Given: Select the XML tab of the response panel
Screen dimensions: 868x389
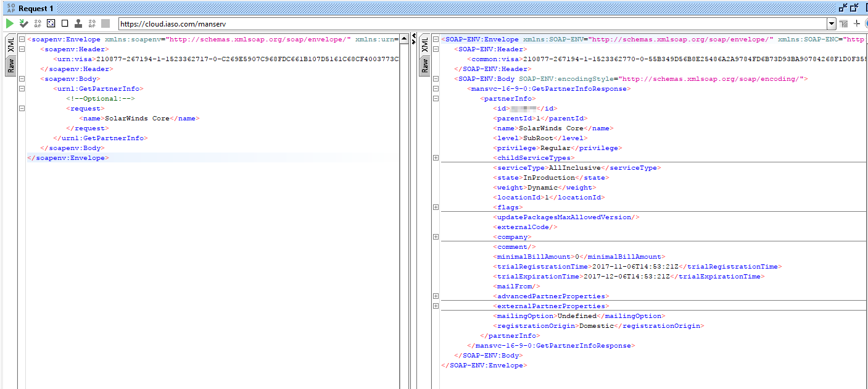Looking at the screenshot, I should 424,46.
